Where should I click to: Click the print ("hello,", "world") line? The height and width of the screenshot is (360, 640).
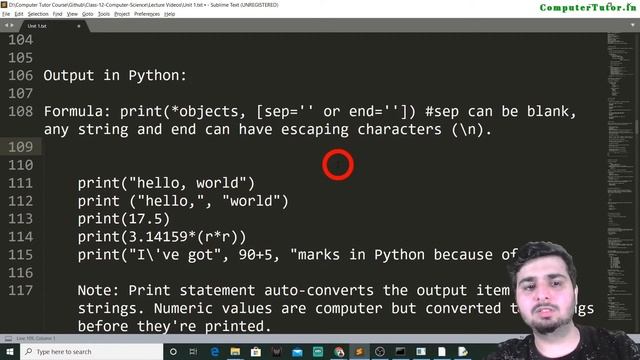(x=183, y=201)
